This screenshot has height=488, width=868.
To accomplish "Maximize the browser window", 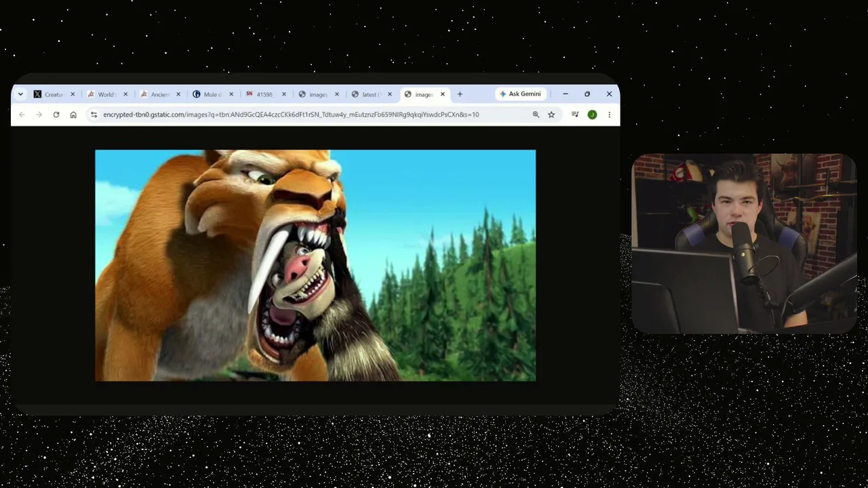I will click(x=587, y=94).
